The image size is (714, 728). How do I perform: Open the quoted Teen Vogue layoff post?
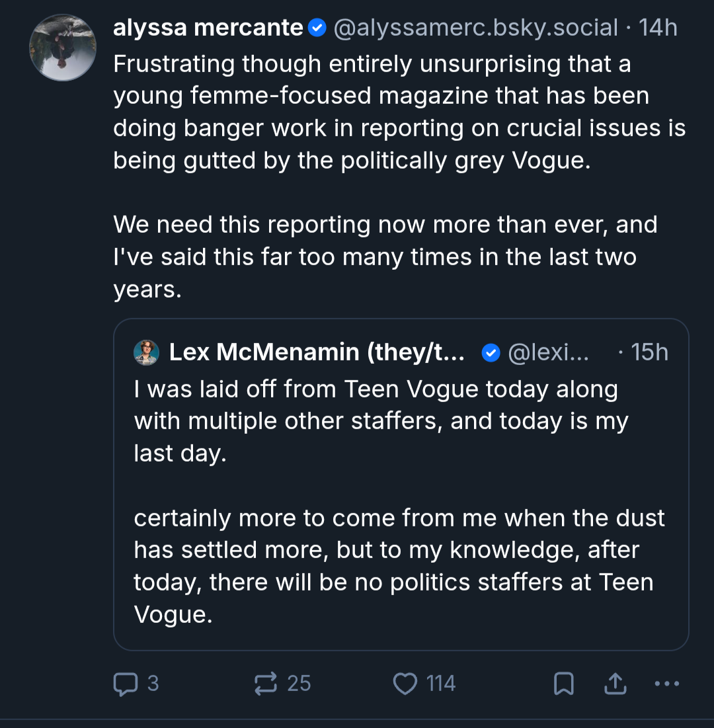[x=401, y=484]
